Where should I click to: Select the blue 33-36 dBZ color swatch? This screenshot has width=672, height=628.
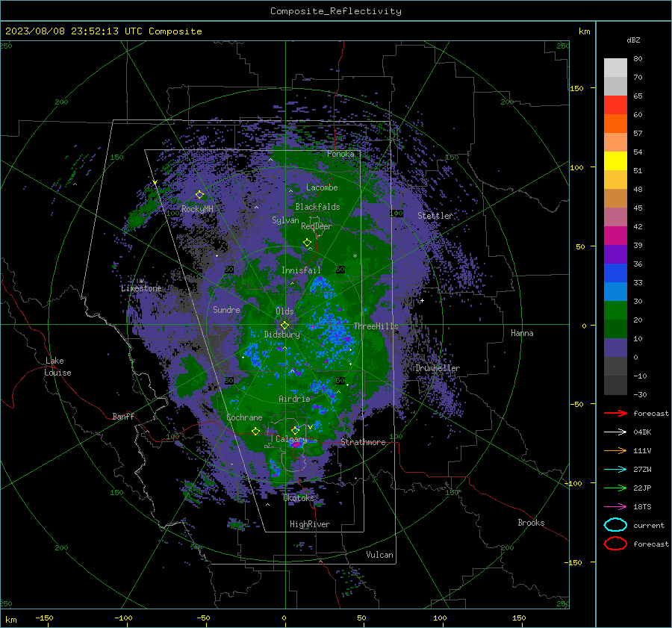pos(615,273)
